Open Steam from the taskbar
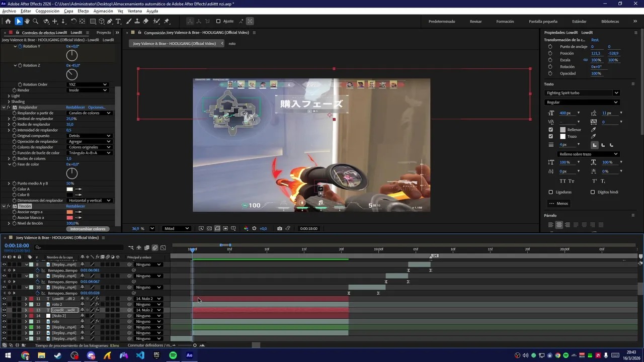This screenshot has width=644, height=362. click(58, 355)
